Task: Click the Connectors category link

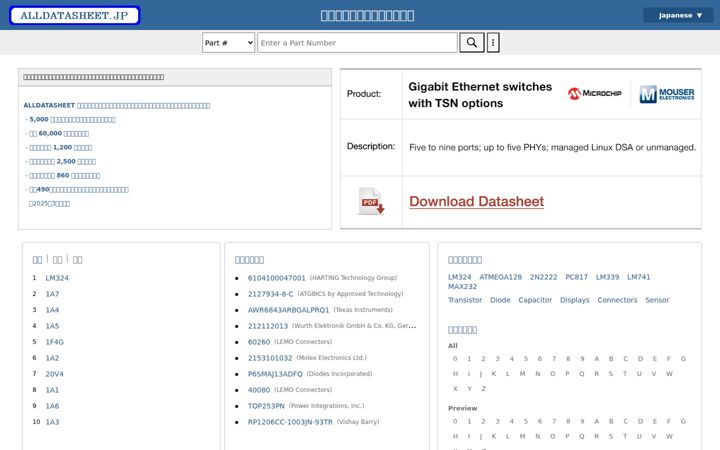Action: [x=617, y=300]
